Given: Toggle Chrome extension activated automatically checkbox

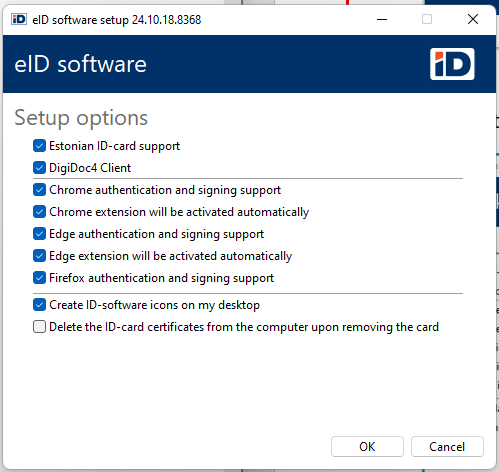Looking at the screenshot, I should pyautogui.click(x=39, y=212).
